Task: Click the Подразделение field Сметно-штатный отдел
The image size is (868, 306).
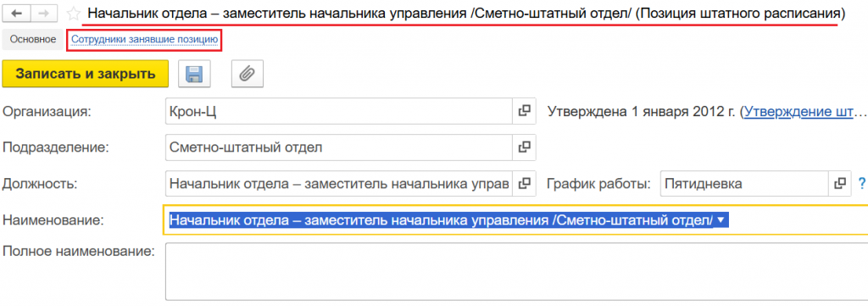Action: tap(339, 147)
